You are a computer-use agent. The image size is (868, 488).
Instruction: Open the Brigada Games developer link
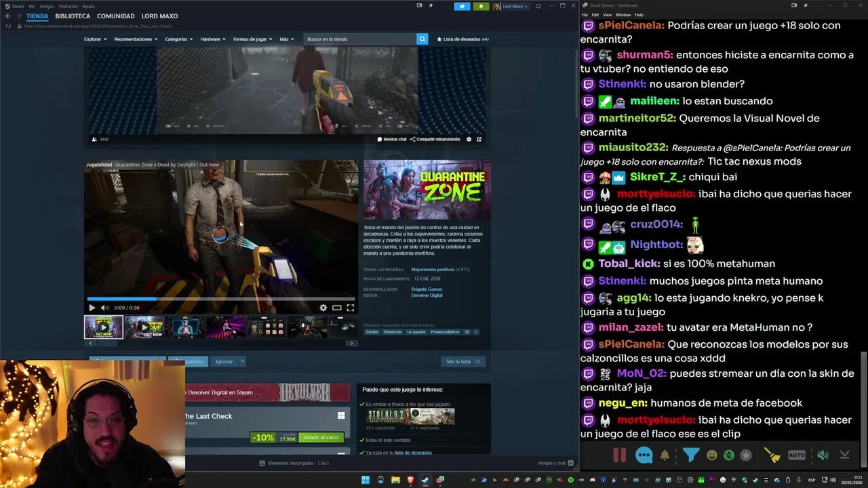tap(427, 289)
